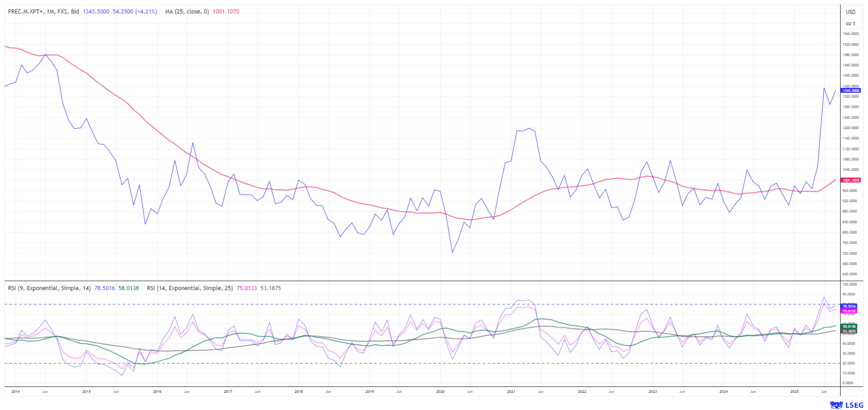Click the 2025 label on the time axis

click(794, 391)
